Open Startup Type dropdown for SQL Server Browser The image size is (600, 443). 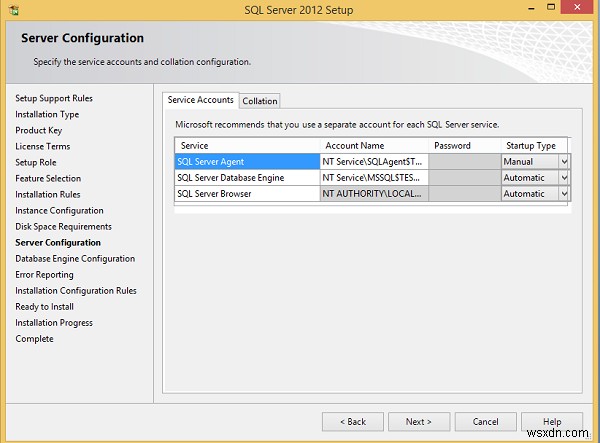click(x=564, y=194)
